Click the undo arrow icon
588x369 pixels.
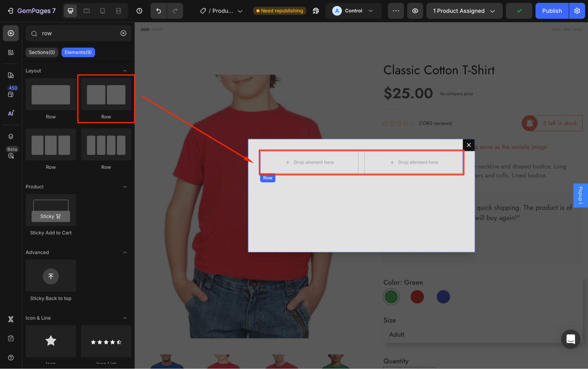[159, 11]
